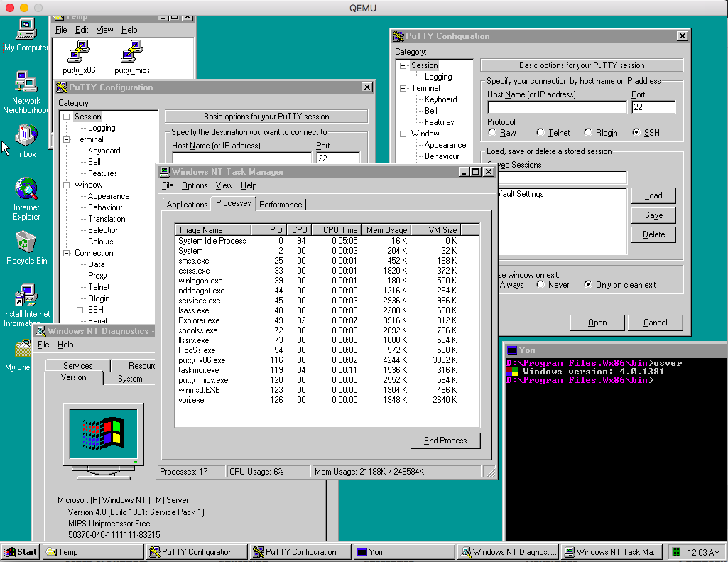This screenshot has height=562, width=728.
Task: Sort processes by Image Name column header
Action: (x=213, y=230)
